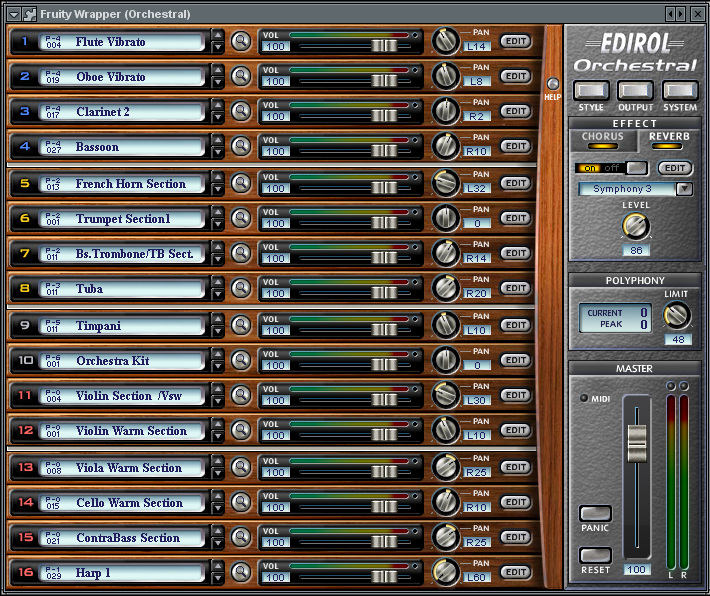
Task: Click the down arrow beside Timpani
Action: 218,331
